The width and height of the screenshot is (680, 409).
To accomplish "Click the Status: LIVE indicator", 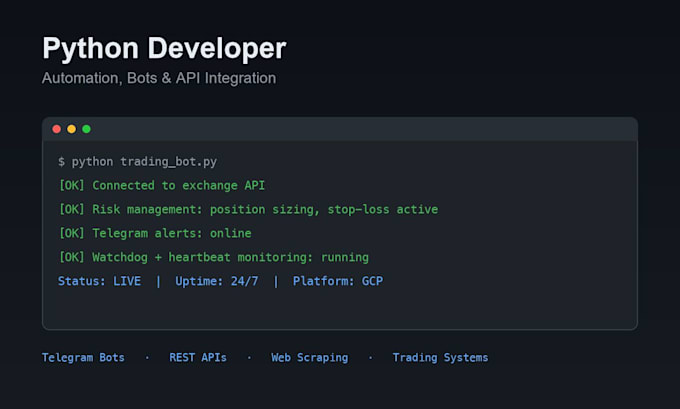I will click(x=99, y=281).
